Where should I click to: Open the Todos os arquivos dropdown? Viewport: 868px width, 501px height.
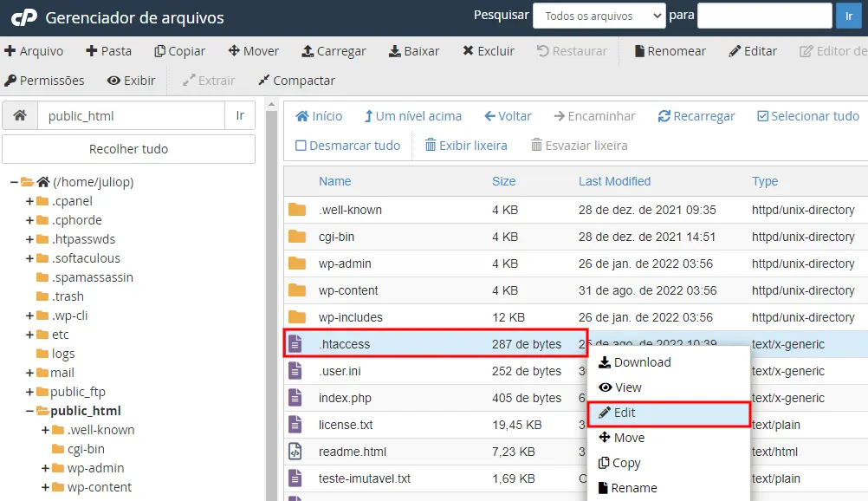[x=599, y=16]
